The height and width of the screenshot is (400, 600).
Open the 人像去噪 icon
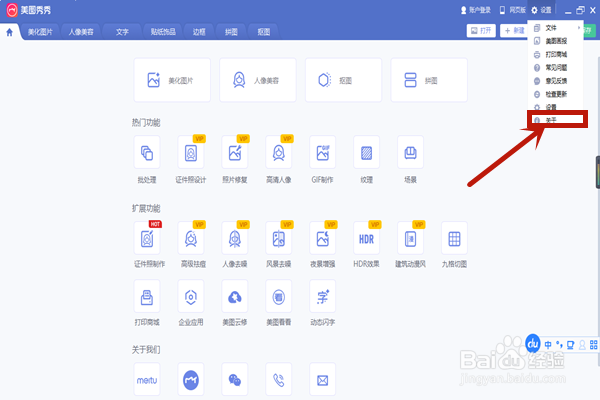click(x=235, y=238)
